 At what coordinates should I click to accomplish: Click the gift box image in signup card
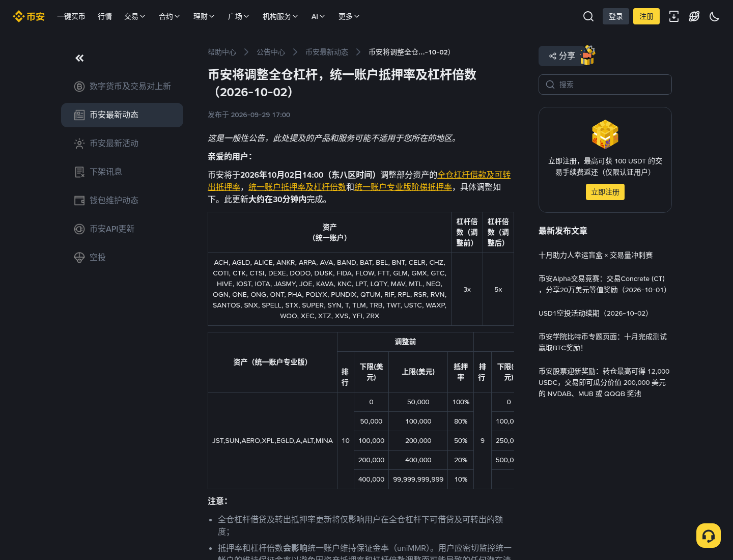(605, 134)
